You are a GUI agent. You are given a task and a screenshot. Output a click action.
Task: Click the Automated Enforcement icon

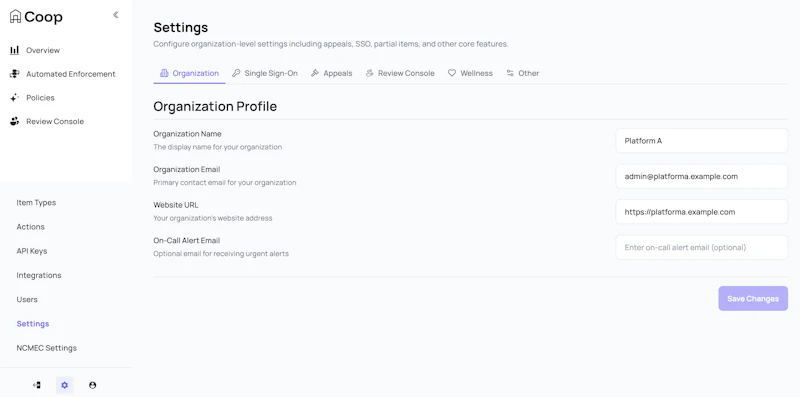pyautogui.click(x=14, y=74)
